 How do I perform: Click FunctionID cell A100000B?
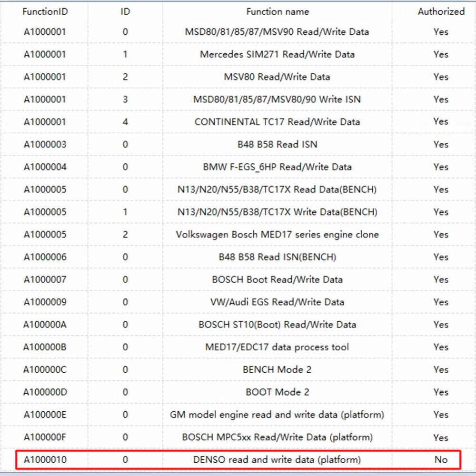coord(45,347)
